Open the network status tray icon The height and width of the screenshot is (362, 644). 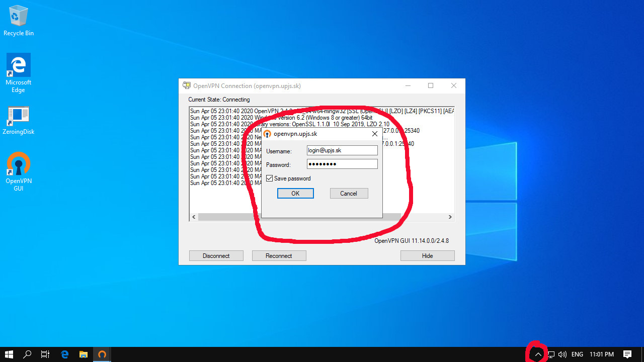pos(551,354)
